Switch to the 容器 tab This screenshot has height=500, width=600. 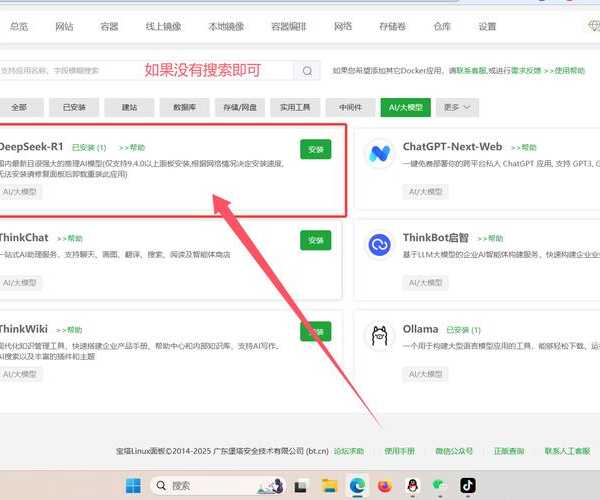(109, 26)
